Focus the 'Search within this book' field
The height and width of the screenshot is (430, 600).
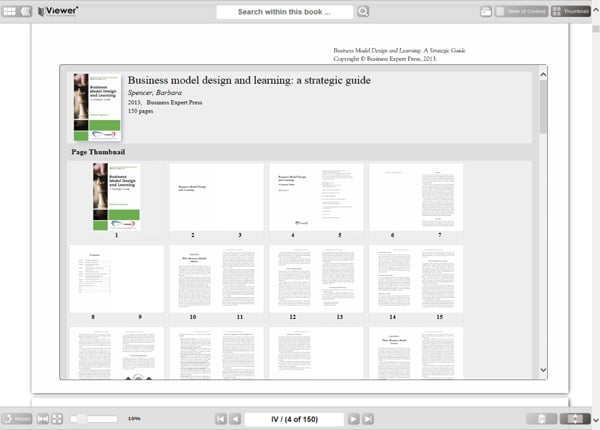[284, 12]
